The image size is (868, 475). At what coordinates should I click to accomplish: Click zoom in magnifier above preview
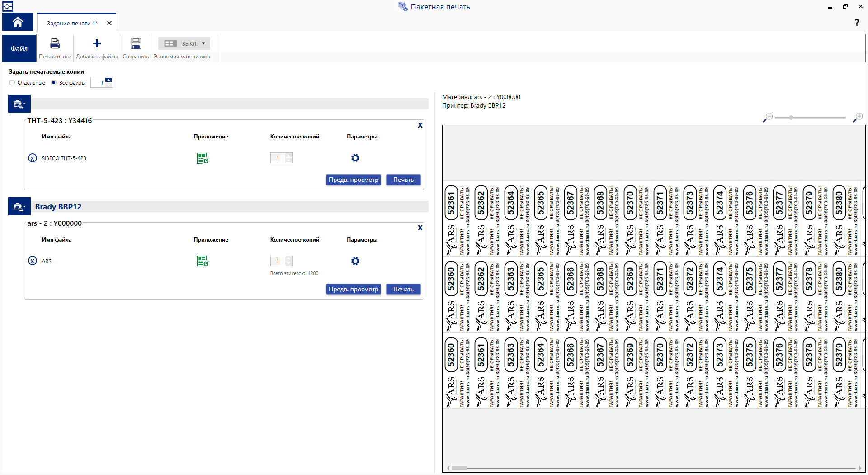[858, 118]
